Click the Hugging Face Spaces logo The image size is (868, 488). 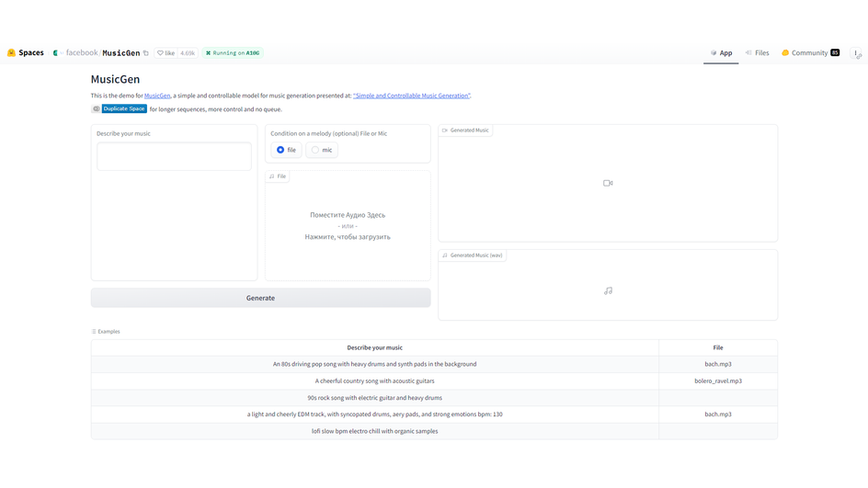pyautogui.click(x=11, y=53)
